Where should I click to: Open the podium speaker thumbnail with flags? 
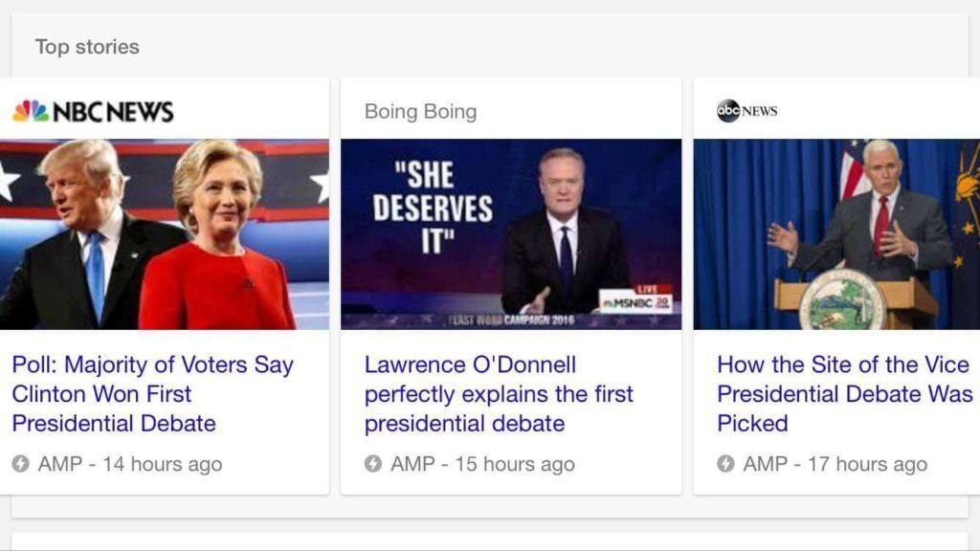pyautogui.click(x=836, y=234)
